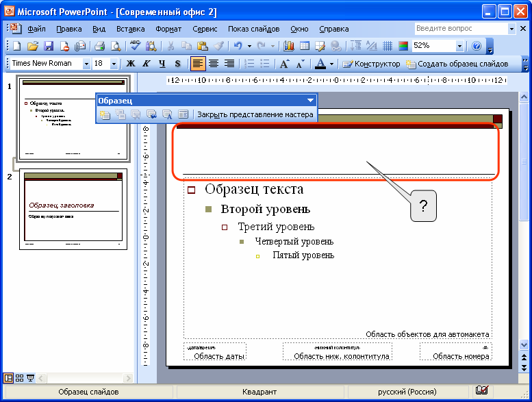The image size is (532, 402).
Task: Run the ABC spelling check icon
Action: 135,46
